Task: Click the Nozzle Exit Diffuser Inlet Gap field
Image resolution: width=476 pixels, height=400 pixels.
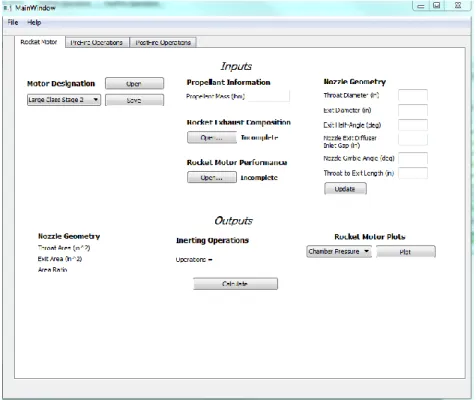Action: click(413, 140)
